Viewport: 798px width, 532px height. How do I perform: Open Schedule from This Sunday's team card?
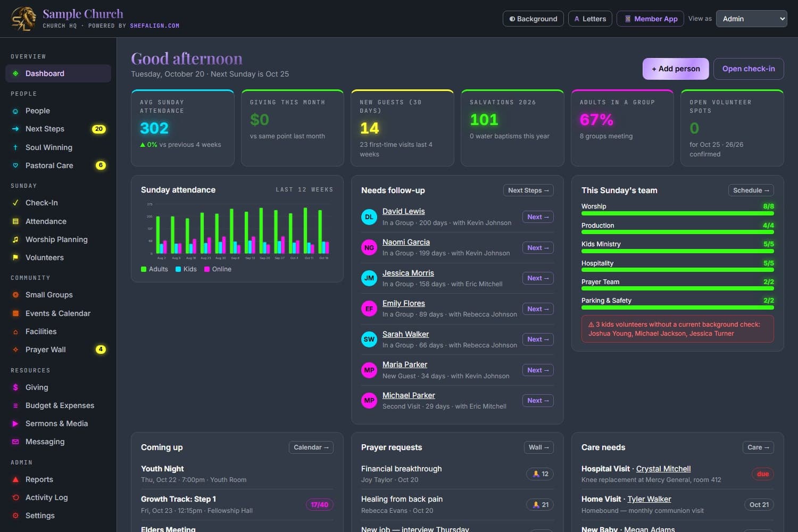[751, 190]
